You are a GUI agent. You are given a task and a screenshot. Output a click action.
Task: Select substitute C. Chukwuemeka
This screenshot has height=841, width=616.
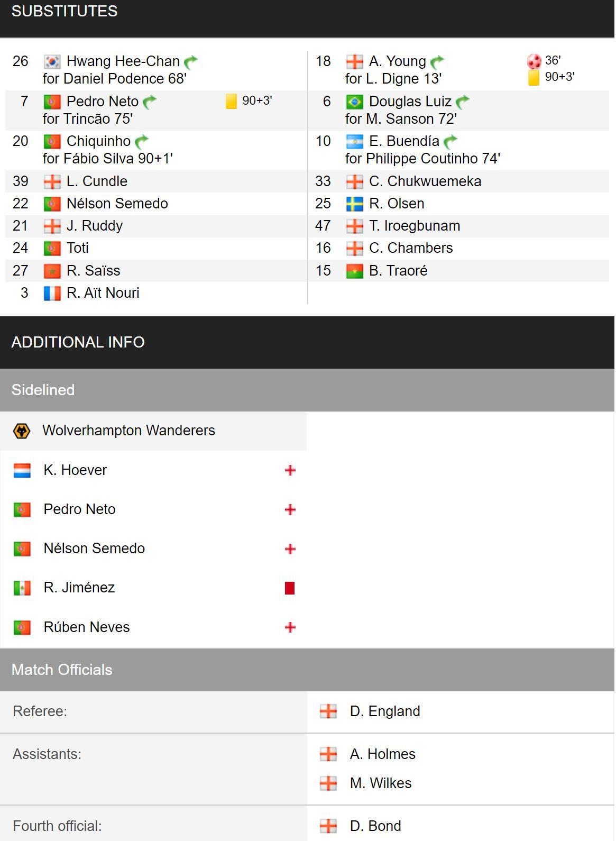tap(425, 181)
